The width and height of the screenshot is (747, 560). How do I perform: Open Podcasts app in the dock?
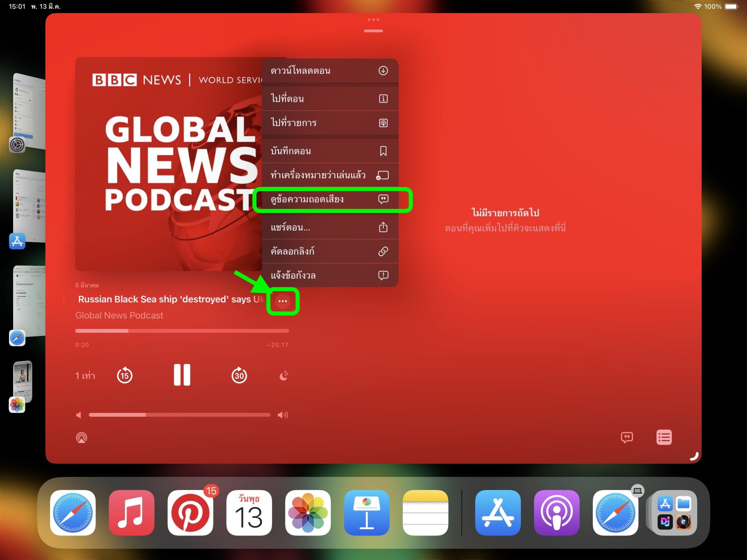click(x=556, y=512)
